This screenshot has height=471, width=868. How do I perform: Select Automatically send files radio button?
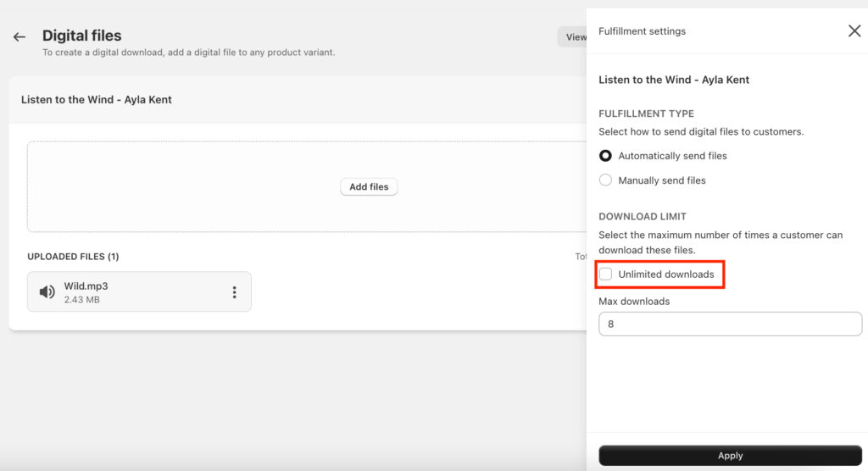pos(605,156)
